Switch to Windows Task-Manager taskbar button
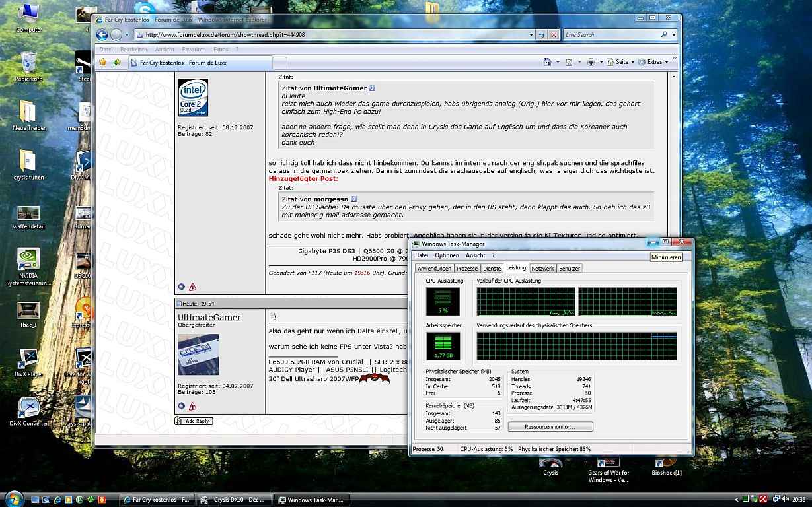Image resolution: width=812 pixels, height=507 pixels. (x=311, y=500)
